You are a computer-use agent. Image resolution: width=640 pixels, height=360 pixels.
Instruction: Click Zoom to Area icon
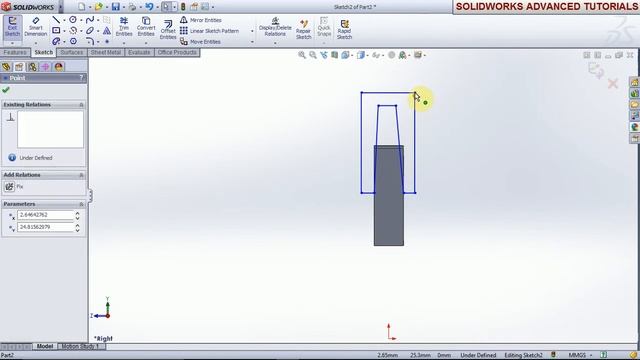313,55
